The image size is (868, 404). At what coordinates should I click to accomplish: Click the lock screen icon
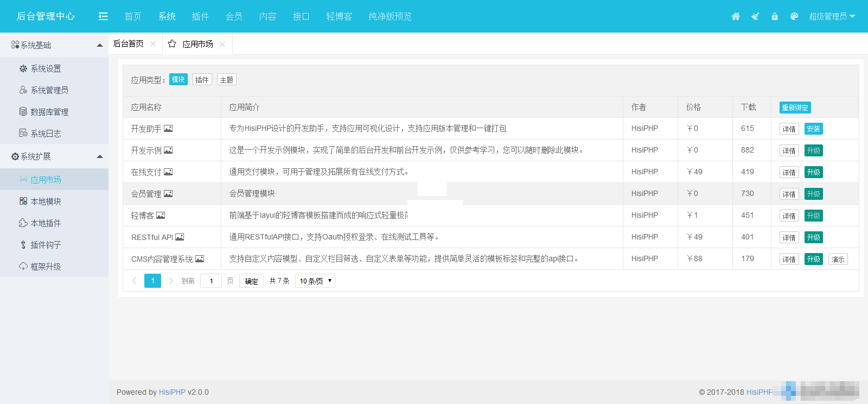(775, 16)
